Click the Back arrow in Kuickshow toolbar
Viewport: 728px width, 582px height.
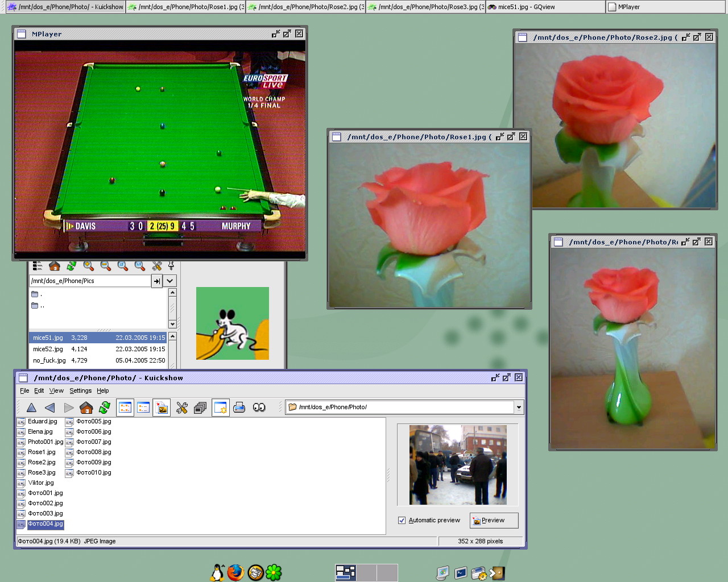pyautogui.click(x=49, y=408)
